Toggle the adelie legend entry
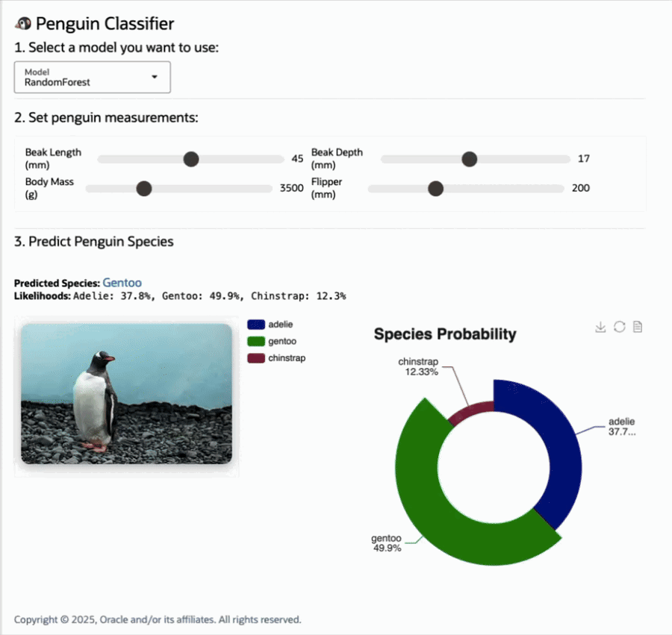 pos(257,325)
